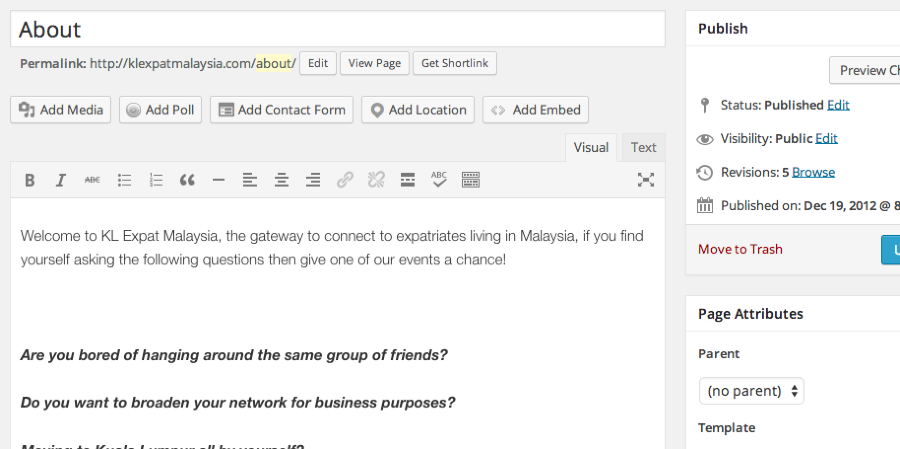The height and width of the screenshot is (449, 900).
Task: Show the kitchen sink toolbar toggle
Action: click(471, 180)
